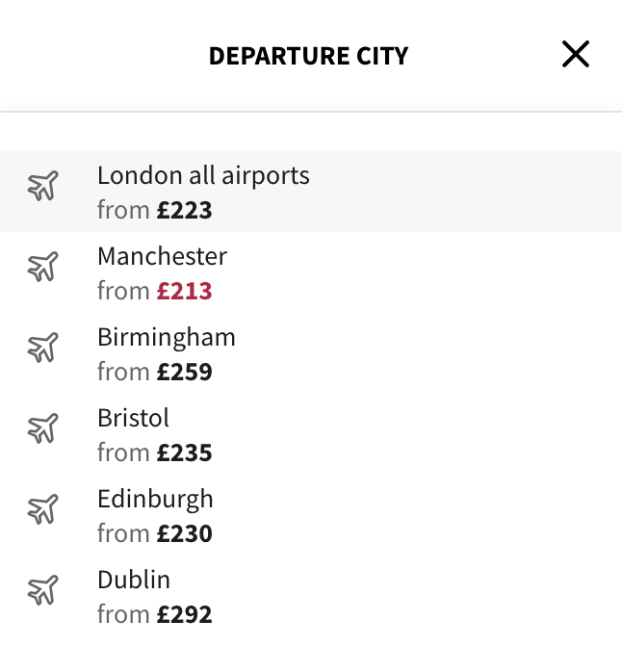
Task: Click the from £259 Birmingham price
Action: pyautogui.click(x=155, y=372)
